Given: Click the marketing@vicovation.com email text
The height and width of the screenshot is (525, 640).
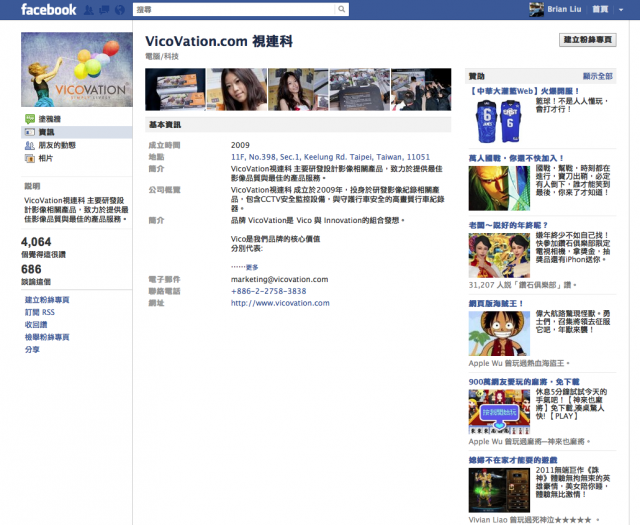Looking at the screenshot, I should pos(280,279).
